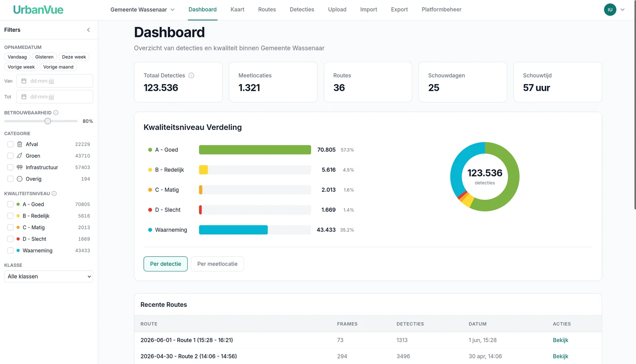Open the Gemeente Wassenaar dropdown
The image size is (636, 364).
[142, 10]
